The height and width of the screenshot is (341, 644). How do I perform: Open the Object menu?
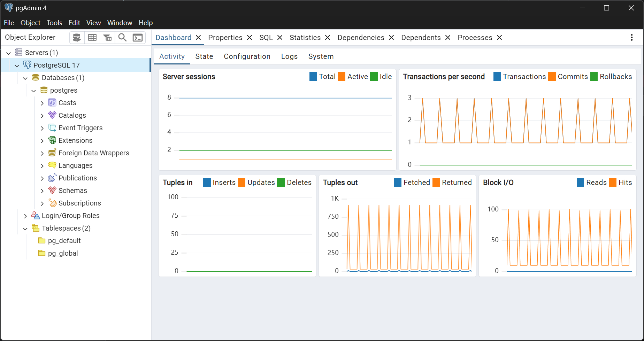point(30,23)
